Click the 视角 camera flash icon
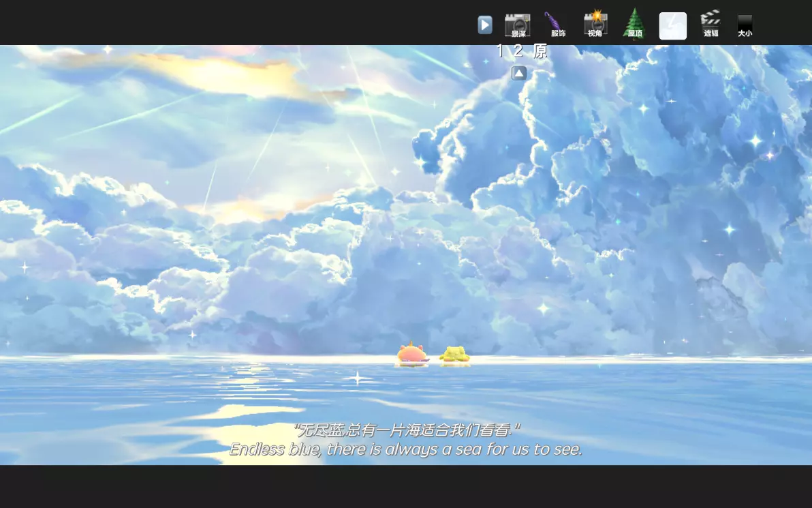The height and width of the screenshot is (508, 812). [595, 25]
